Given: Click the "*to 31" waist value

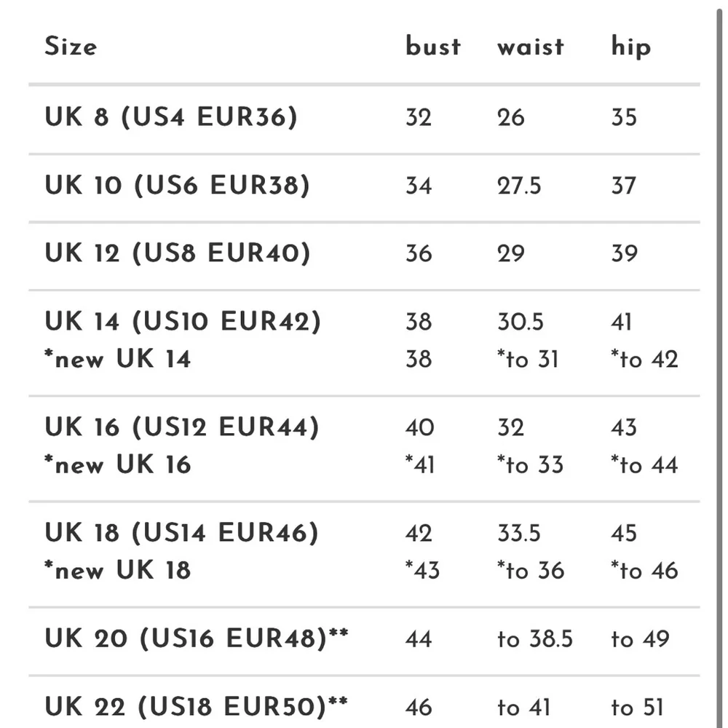Looking at the screenshot, I should (528, 359).
